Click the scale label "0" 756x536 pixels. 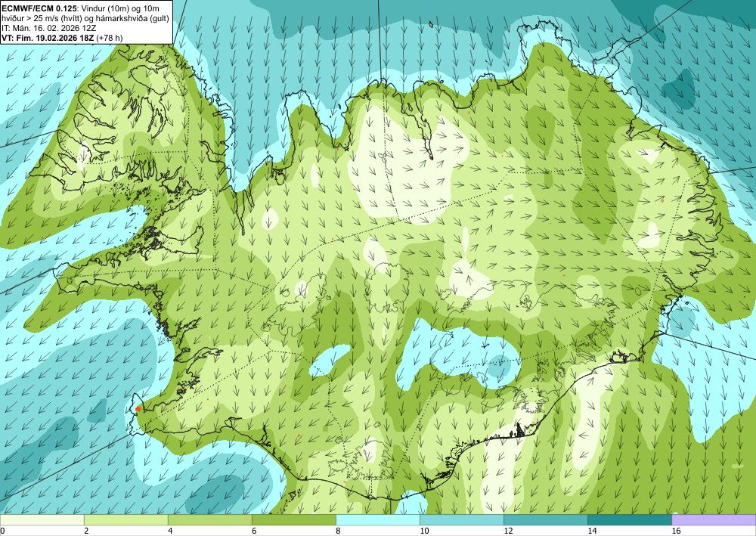(x=2, y=531)
